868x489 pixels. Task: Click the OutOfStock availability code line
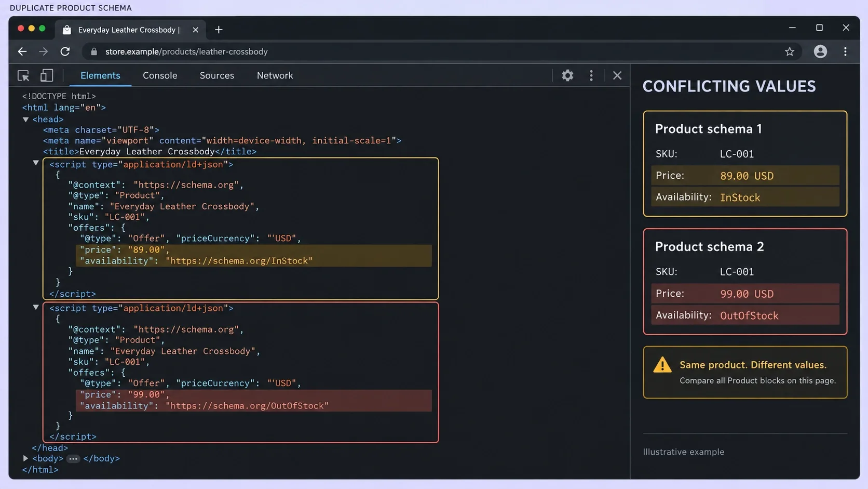point(204,406)
